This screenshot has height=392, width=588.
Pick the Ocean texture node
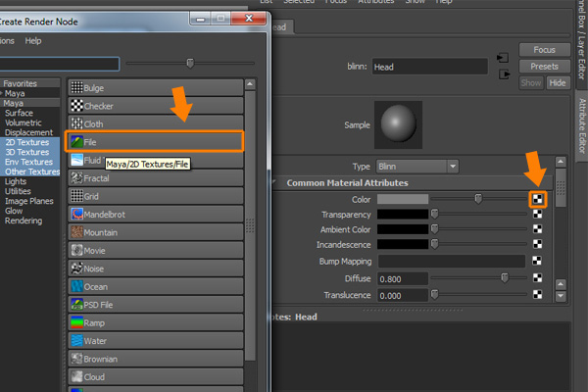coord(156,286)
